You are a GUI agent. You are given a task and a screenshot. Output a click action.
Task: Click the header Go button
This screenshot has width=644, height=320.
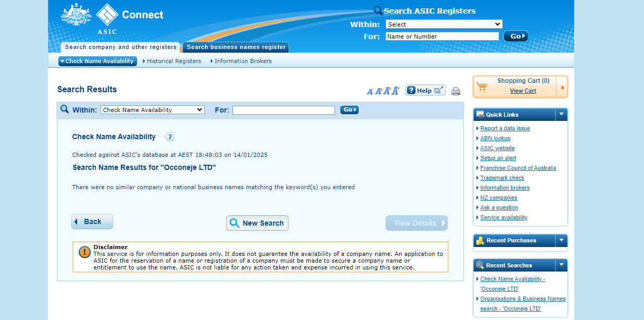tap(516, 36)
